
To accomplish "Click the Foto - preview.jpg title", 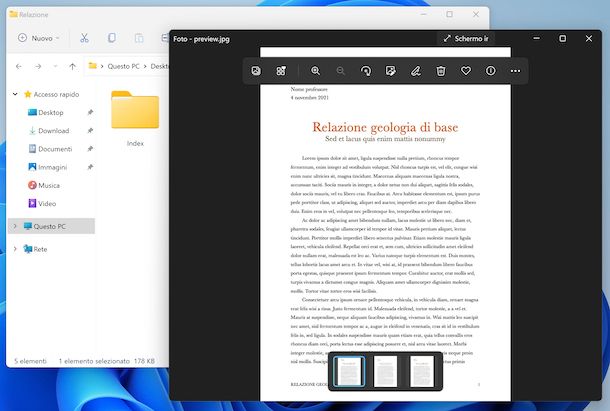I will point(201,39).
